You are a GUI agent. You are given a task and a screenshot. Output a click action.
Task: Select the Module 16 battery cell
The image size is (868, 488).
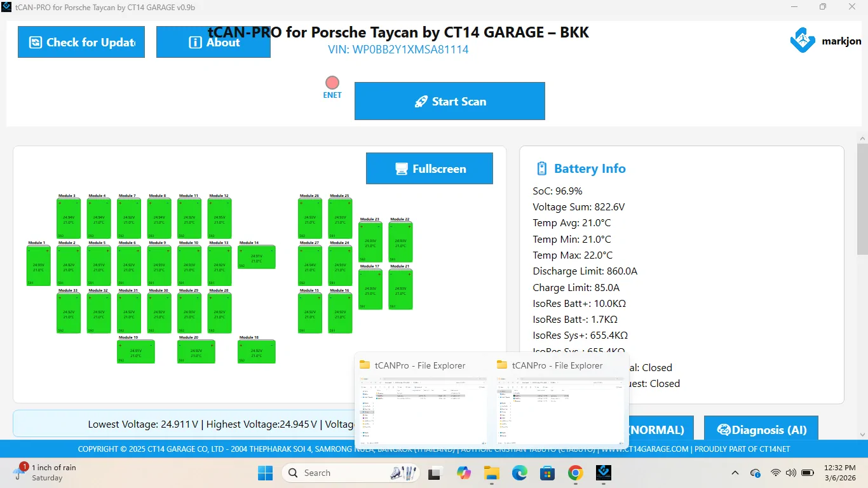coord(340,313)
